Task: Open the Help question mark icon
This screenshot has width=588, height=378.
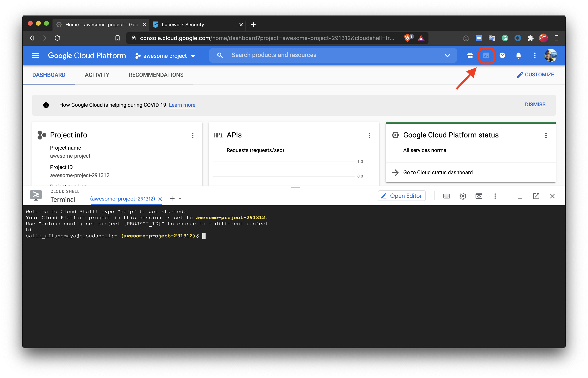Action: click(x=502, y=55)
